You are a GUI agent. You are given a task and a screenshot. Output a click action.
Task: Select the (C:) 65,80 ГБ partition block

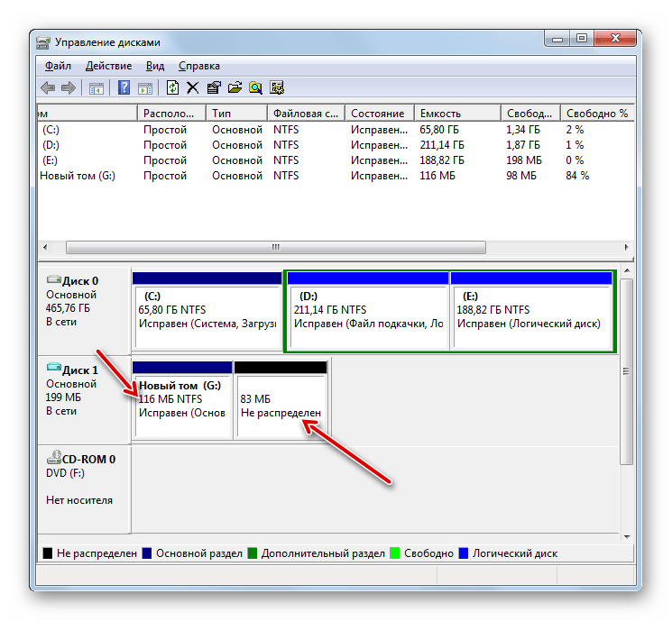point(207,312)
